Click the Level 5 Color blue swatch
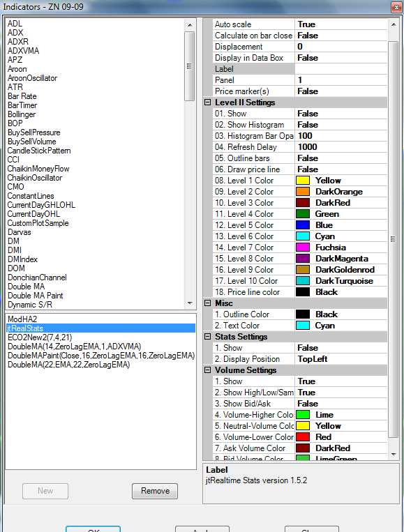The height and width of the screenshot is (532, 404). tap(303, 225)
